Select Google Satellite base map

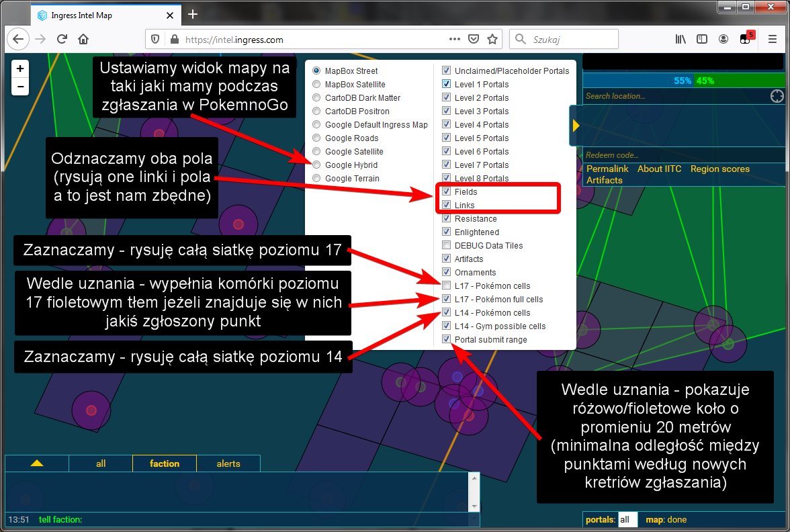316,151
